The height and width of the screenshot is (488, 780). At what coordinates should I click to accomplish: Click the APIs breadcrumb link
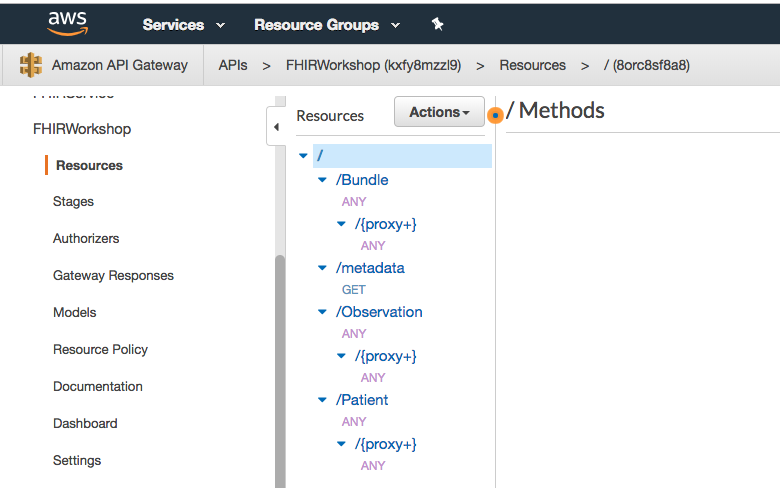point(233,65)
